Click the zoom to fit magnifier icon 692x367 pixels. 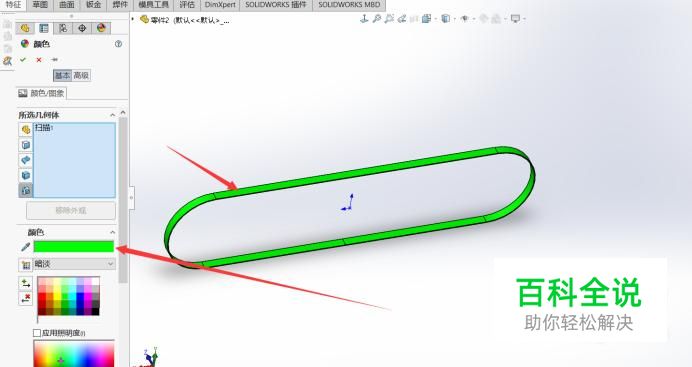coord(376,19)
